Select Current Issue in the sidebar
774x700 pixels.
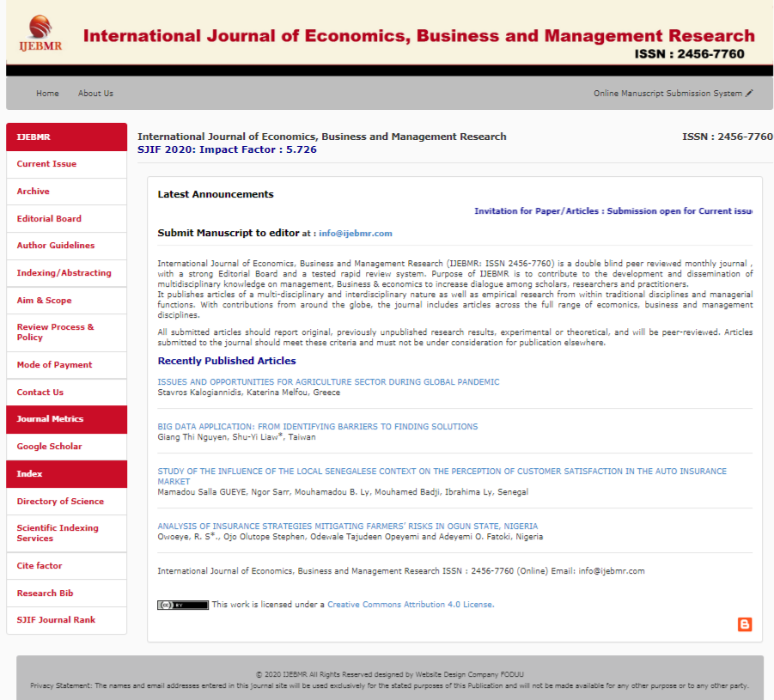click(x=46, y=164)
